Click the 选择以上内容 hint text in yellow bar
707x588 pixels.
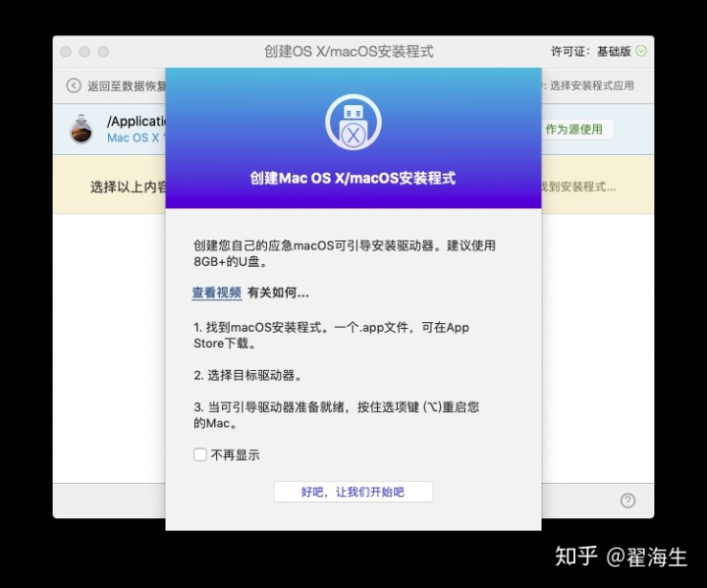[128, 187]
